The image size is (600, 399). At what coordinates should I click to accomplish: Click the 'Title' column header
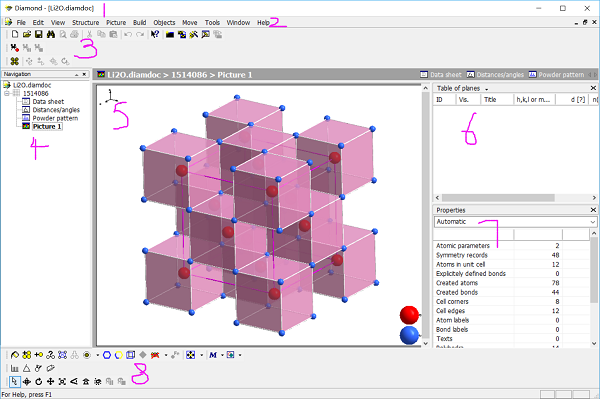(496, 99)
